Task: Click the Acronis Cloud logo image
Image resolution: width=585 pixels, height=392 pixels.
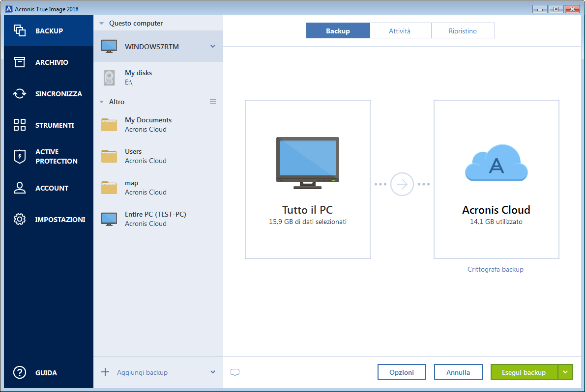Action: [x=496, y=163]
